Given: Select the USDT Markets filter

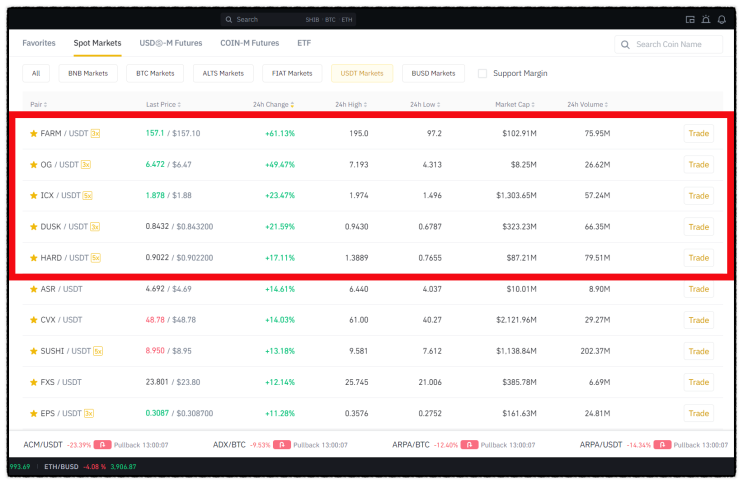Looking at the screenshot, I should click(362, 73).
